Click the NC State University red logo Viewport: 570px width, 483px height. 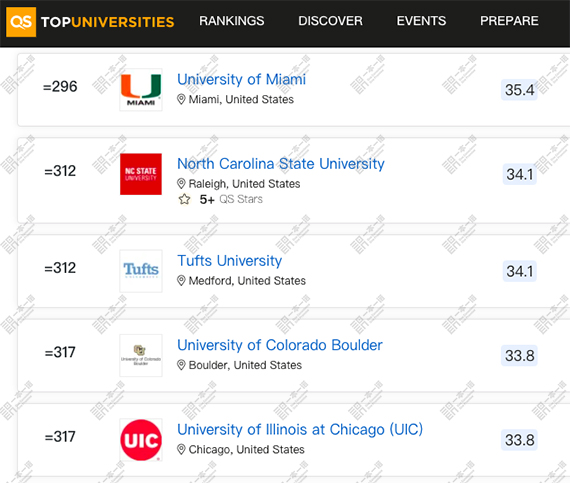click(141, 174)
